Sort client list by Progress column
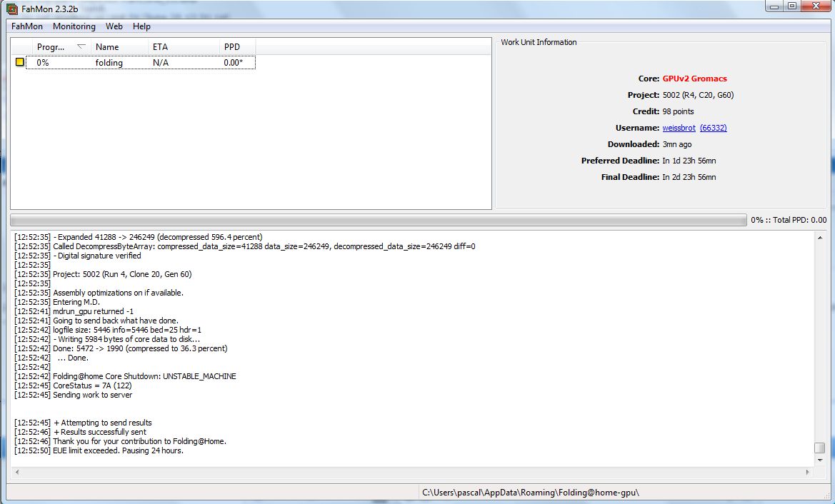835x504 pixels. (61, 47)
